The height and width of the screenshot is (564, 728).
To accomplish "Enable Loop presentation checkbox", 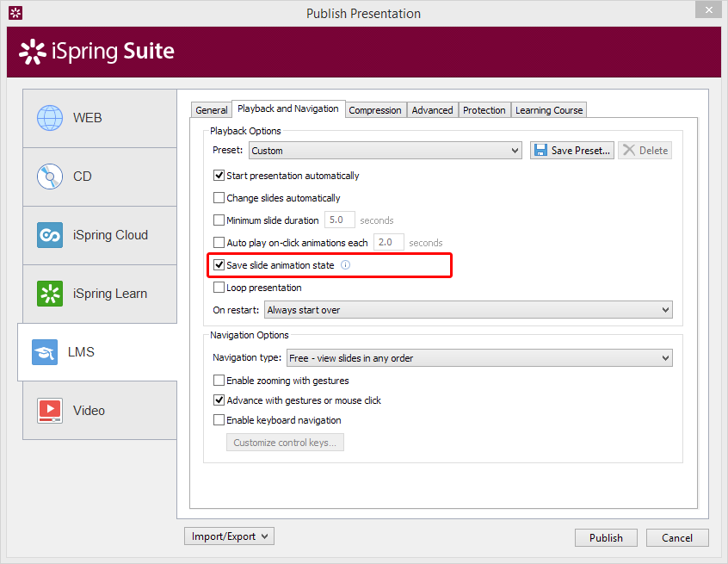I will [219, 288].
